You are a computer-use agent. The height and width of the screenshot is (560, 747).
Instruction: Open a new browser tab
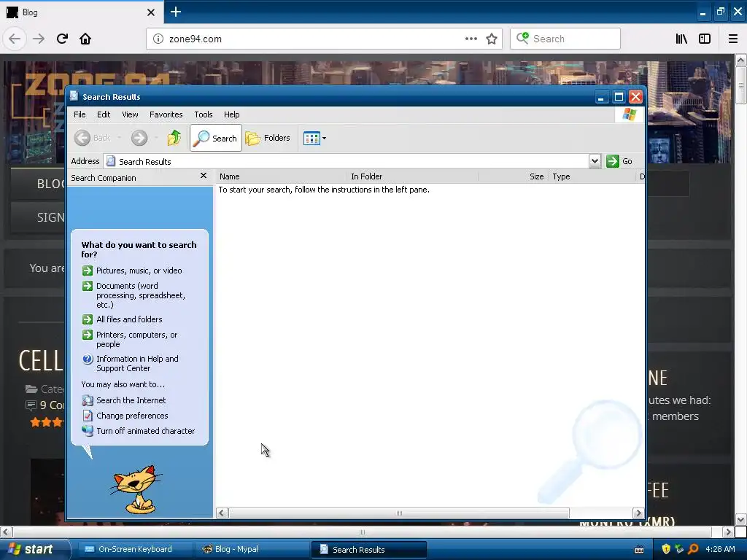(175, 12)
